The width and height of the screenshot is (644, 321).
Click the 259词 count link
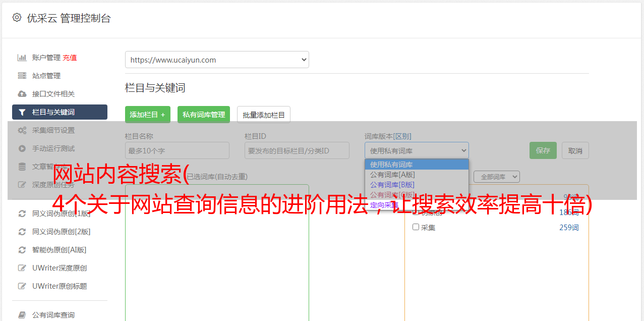click(569, 228)
